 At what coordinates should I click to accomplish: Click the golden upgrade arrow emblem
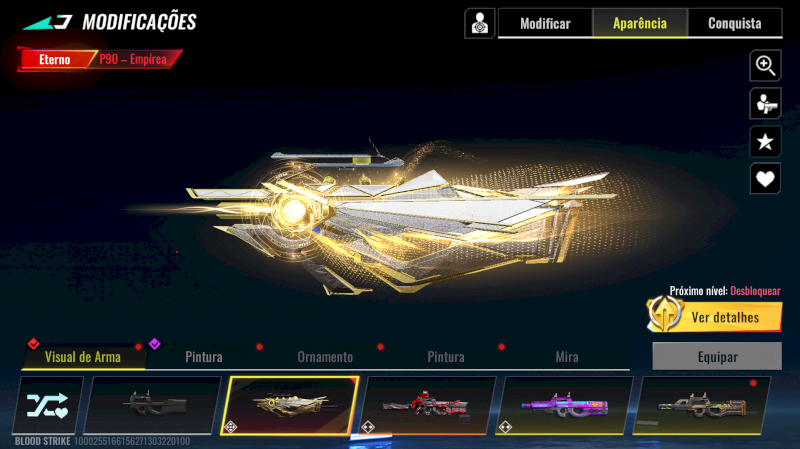coord(665,314)
